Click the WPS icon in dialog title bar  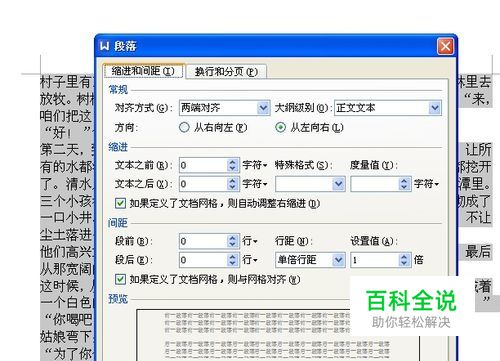click(105, 46)
